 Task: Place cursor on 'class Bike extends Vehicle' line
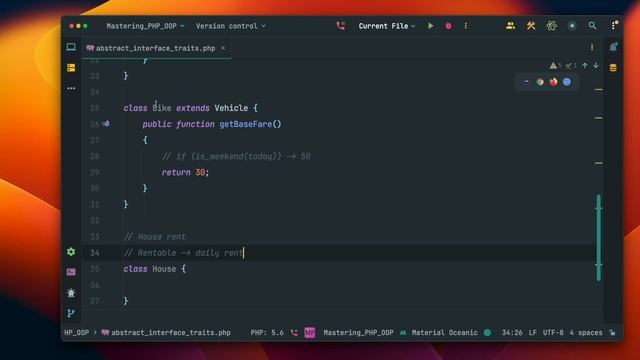point(191,108)
